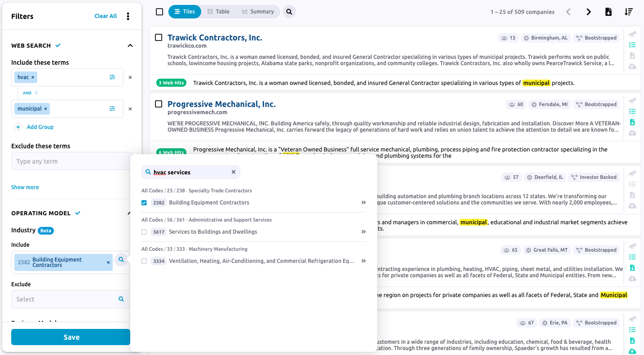Click the search magnifier next to Summary
The image size is (644, 355).
pyautogui.click(x=289, y=12)
